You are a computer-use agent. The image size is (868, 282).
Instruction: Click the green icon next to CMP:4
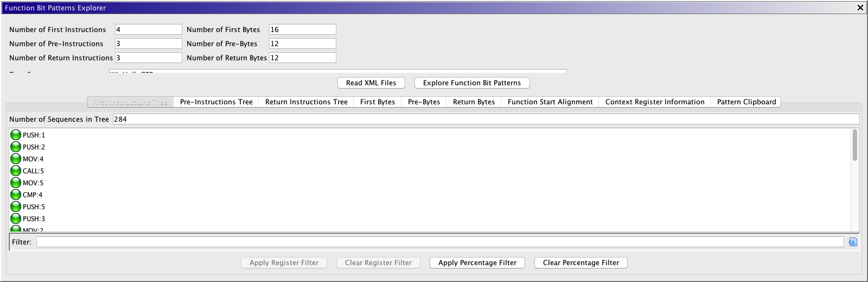point(16,195)
